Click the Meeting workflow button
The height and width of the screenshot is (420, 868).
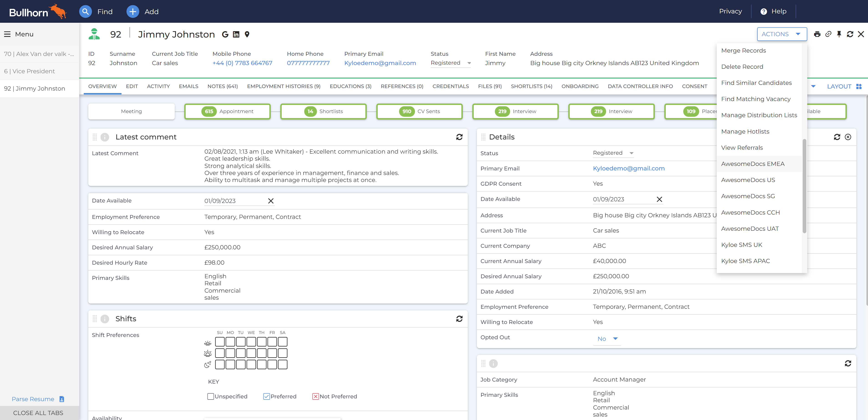tap(132, 111)
